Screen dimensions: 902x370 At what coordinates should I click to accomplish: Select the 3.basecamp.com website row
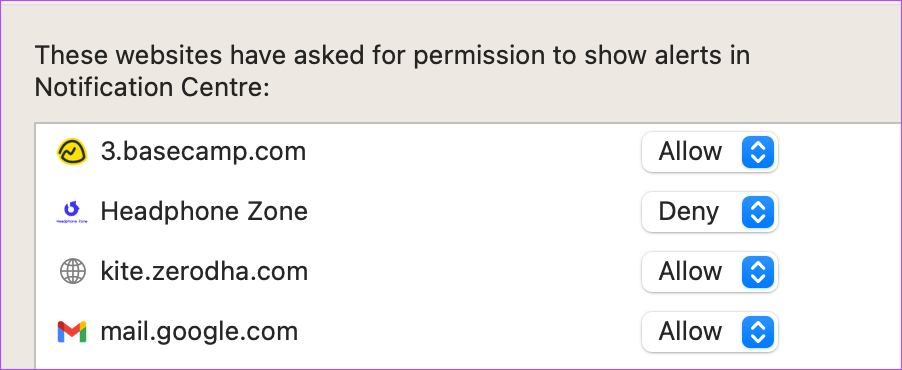click(468, 152)
